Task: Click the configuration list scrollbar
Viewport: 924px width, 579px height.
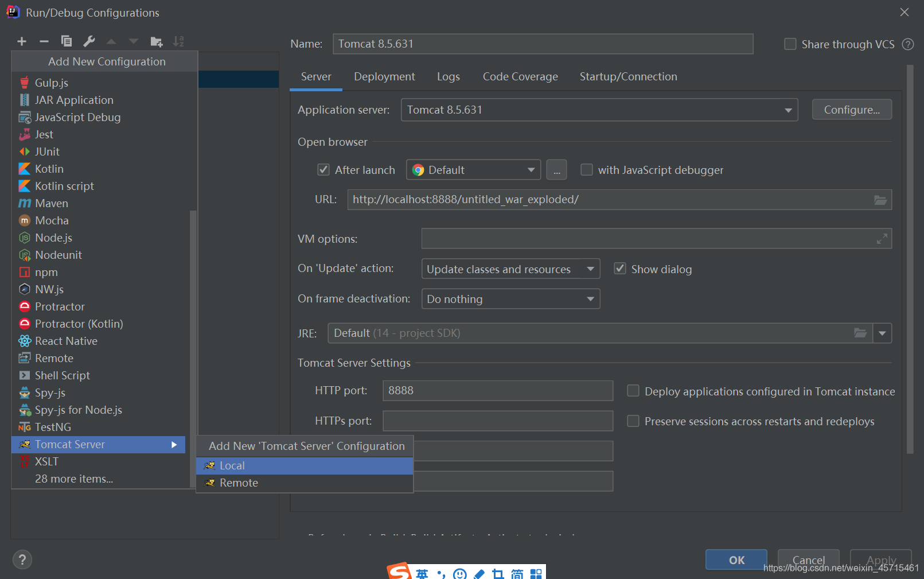Action: pyautogui.click(x=193, y=348)
